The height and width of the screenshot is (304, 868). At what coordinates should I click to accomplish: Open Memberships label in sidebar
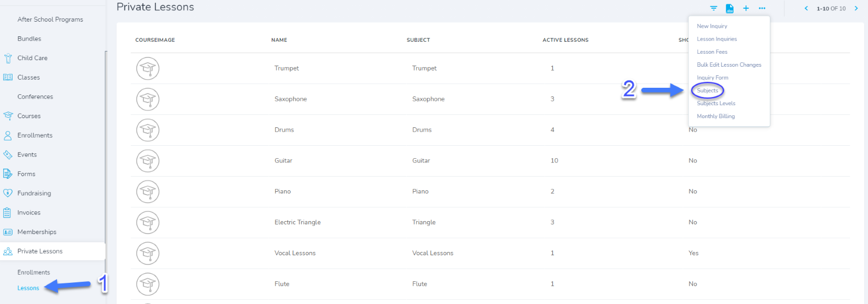pos(37,232)
